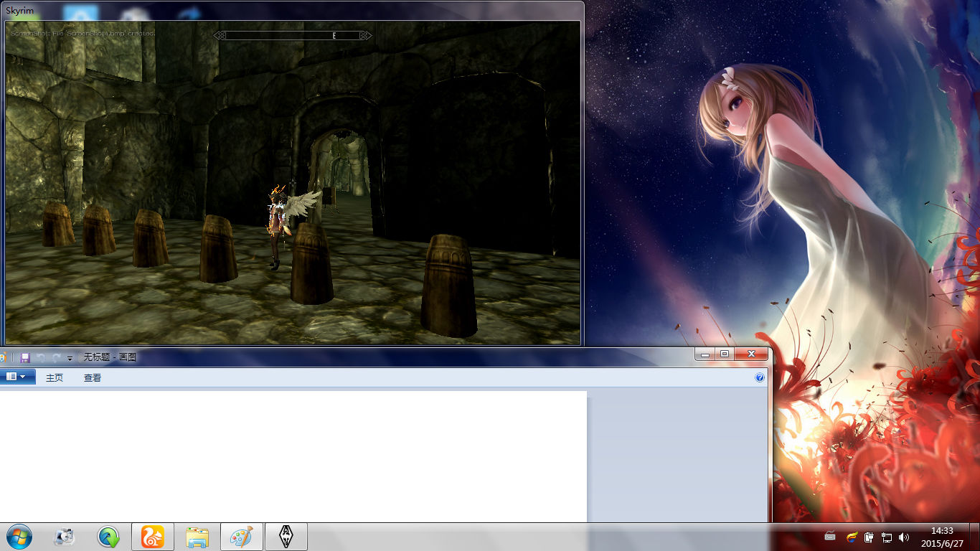980x551 pixels.
Task: Click the Undo arrow in Paint's title bar
Action: click(x=41, y=357)
